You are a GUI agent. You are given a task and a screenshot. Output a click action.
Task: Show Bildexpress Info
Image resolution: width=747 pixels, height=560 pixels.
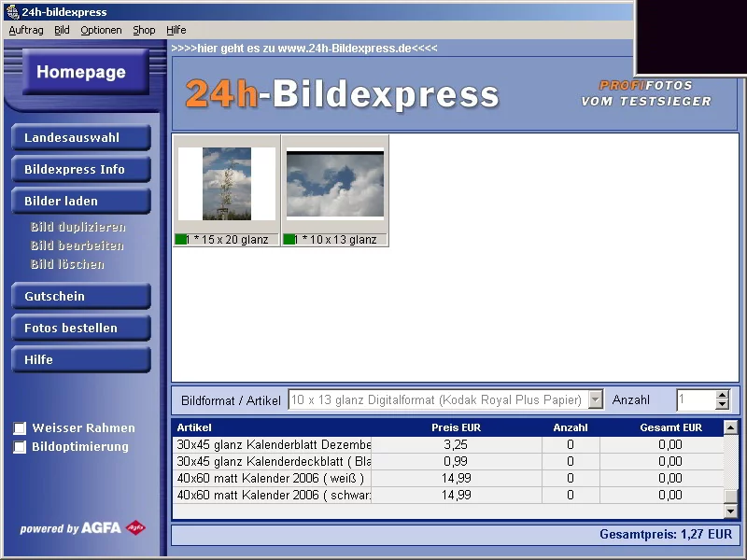click(81, 170)
